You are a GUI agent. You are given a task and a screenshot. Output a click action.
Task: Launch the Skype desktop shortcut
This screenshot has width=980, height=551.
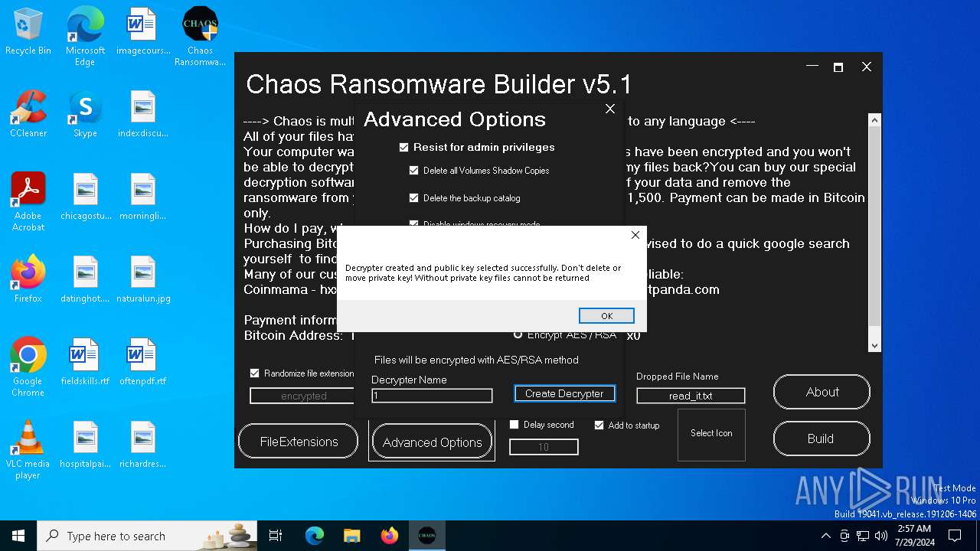pyautogui.click(x=85, y=114)
